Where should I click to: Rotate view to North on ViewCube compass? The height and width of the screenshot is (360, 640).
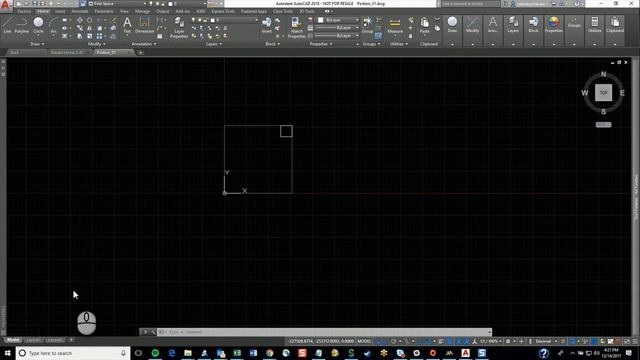point(604,74)
